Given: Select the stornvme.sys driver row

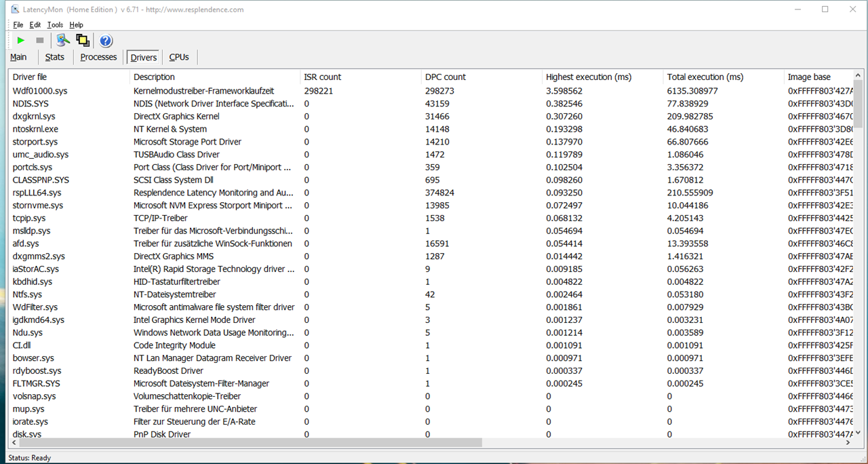Looking at the screenshot, I should [x=430, y=205].
